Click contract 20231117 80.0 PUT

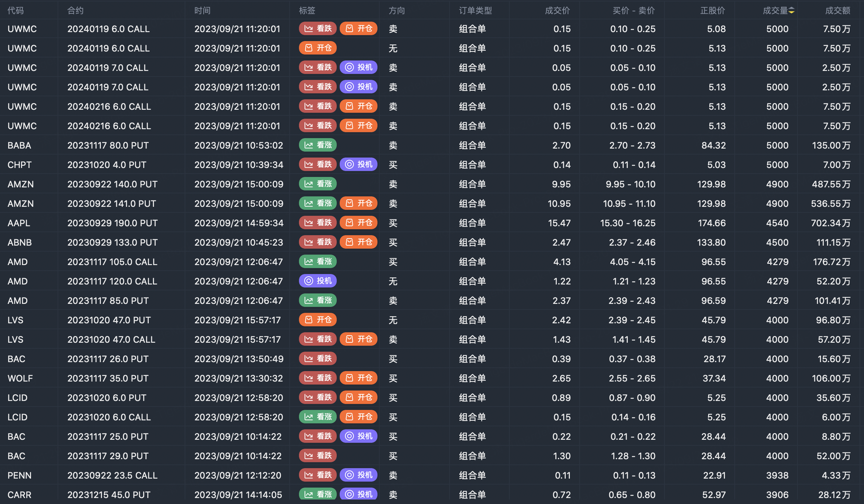(x=108, y=145)
